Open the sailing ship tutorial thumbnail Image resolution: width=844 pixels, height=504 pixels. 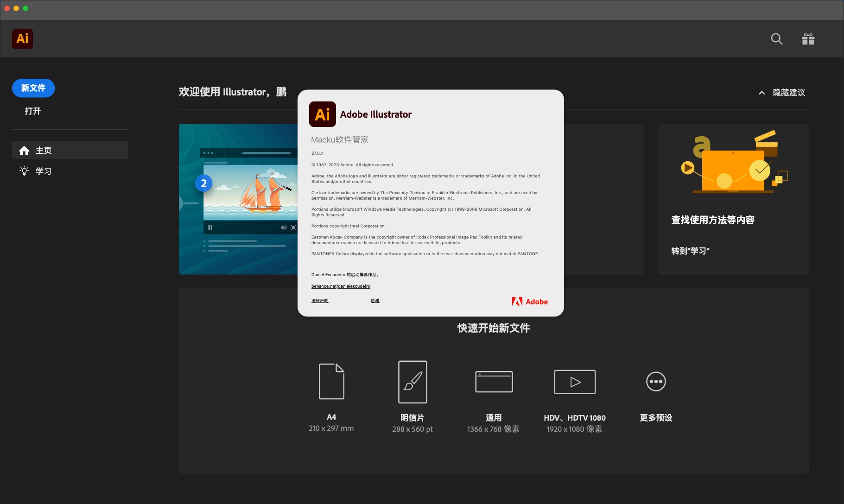coord(238,199)
